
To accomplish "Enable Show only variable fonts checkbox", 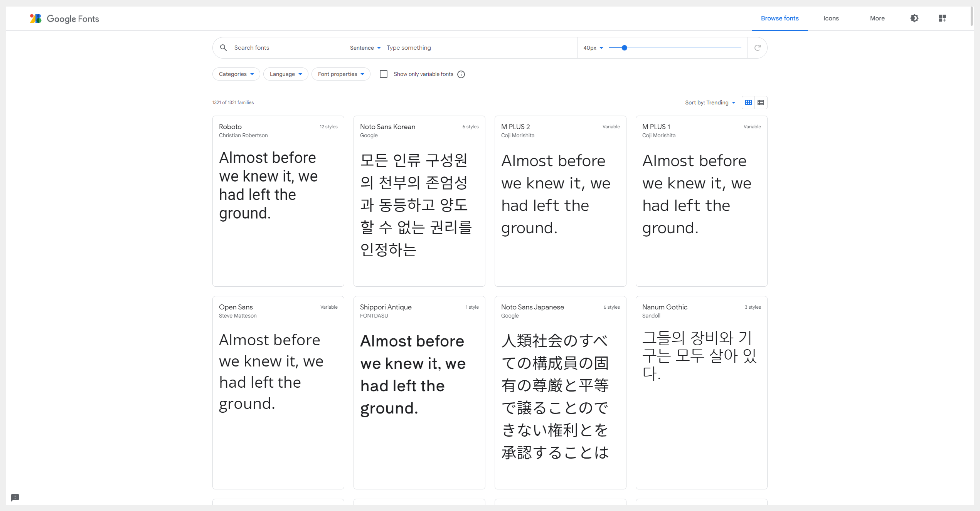I will 384,74.
